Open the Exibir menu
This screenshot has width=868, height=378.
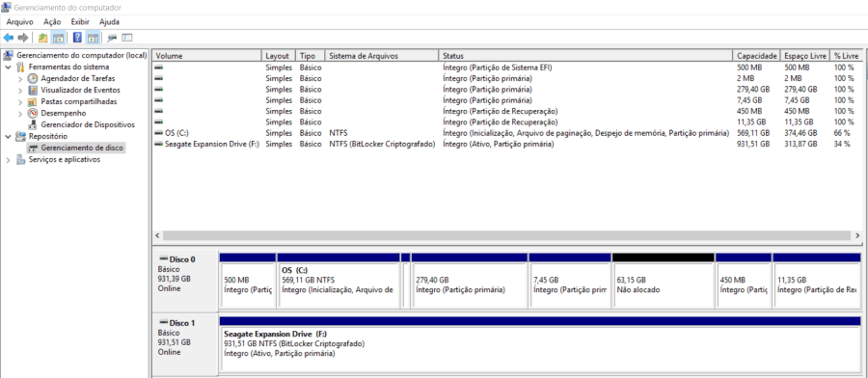(80, 21)
